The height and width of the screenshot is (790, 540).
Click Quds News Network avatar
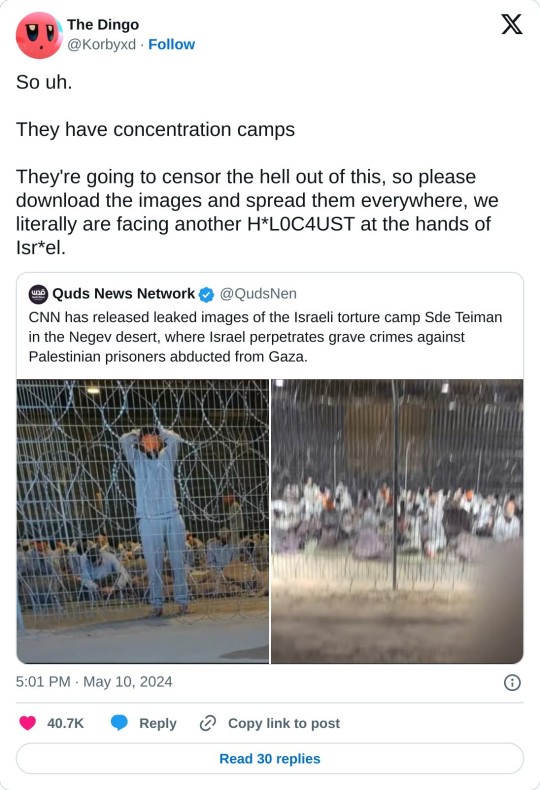pos(38,294)
